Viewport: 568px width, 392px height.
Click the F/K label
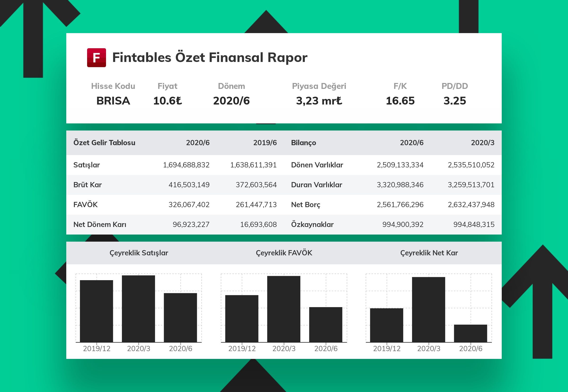[x=400, y=86]
